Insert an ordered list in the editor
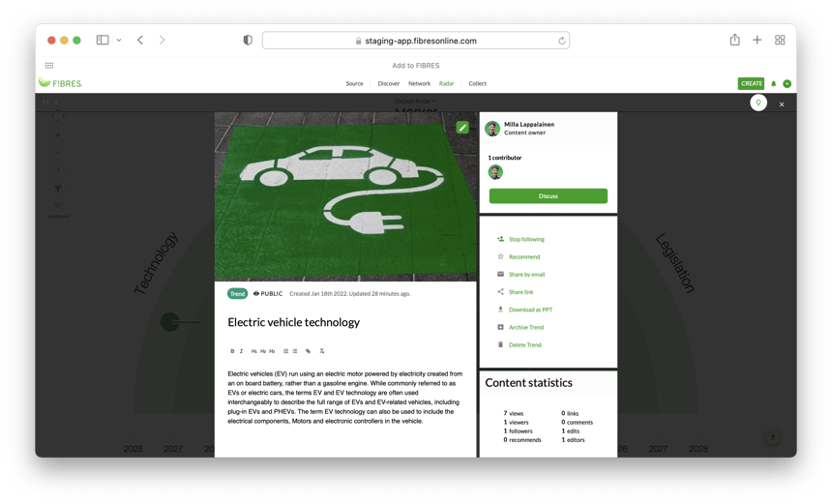The width and height of the screenshot is (832, 504). [285, 351]
